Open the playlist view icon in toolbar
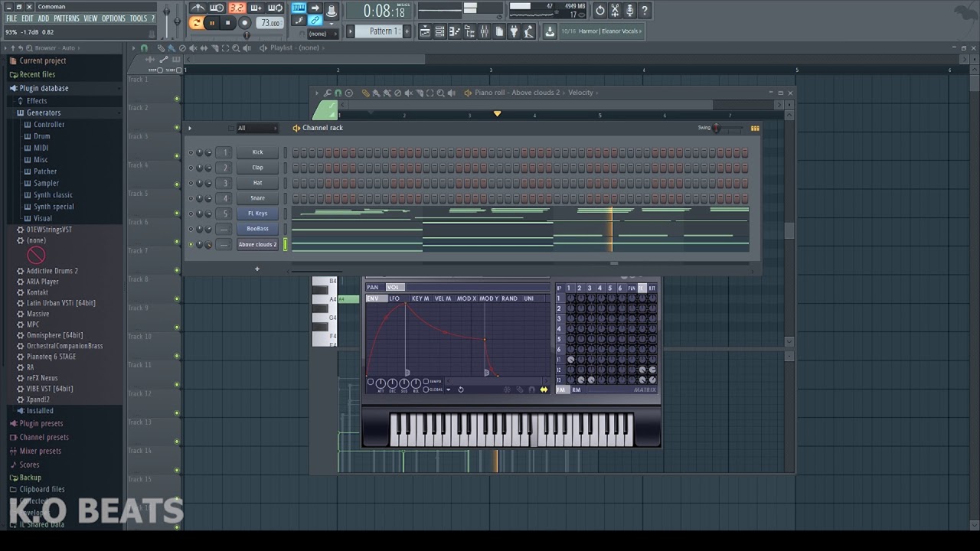The width and height of the screenshot is (980, 551). point(426,31)
